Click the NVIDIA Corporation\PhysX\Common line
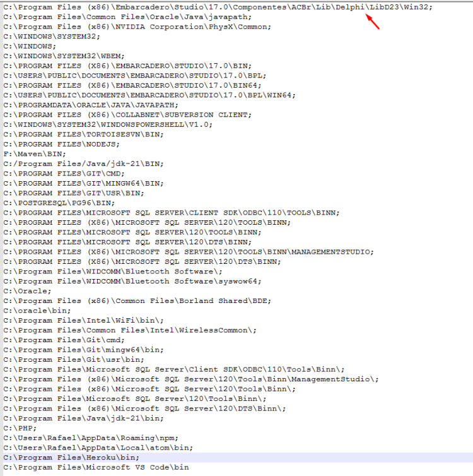473x476 pixels. 137,27
